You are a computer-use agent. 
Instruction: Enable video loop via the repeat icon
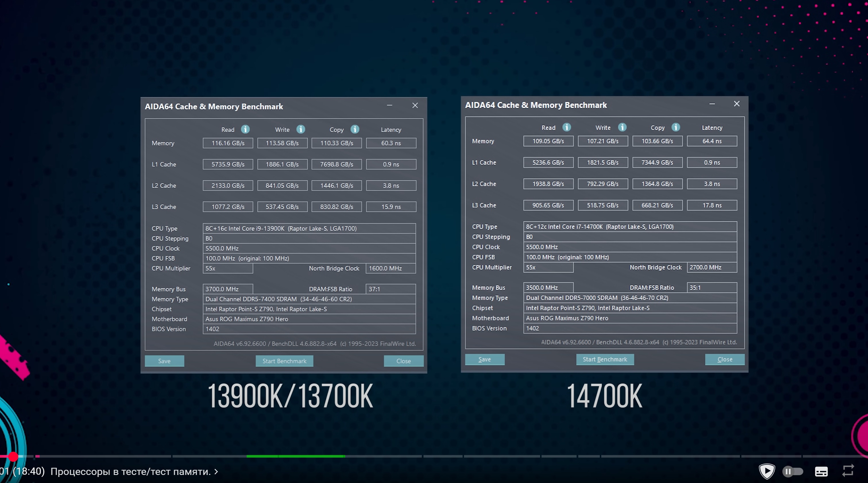848,471
